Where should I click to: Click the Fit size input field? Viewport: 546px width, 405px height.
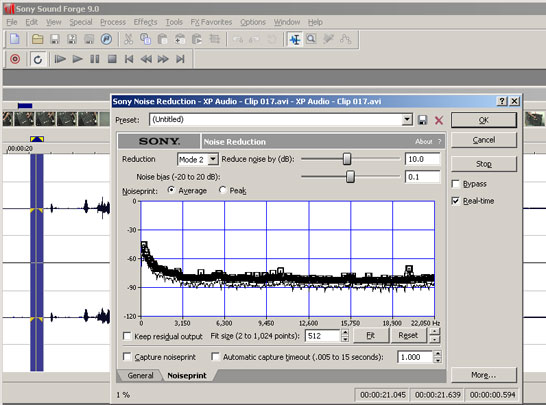tap(322, 336)
